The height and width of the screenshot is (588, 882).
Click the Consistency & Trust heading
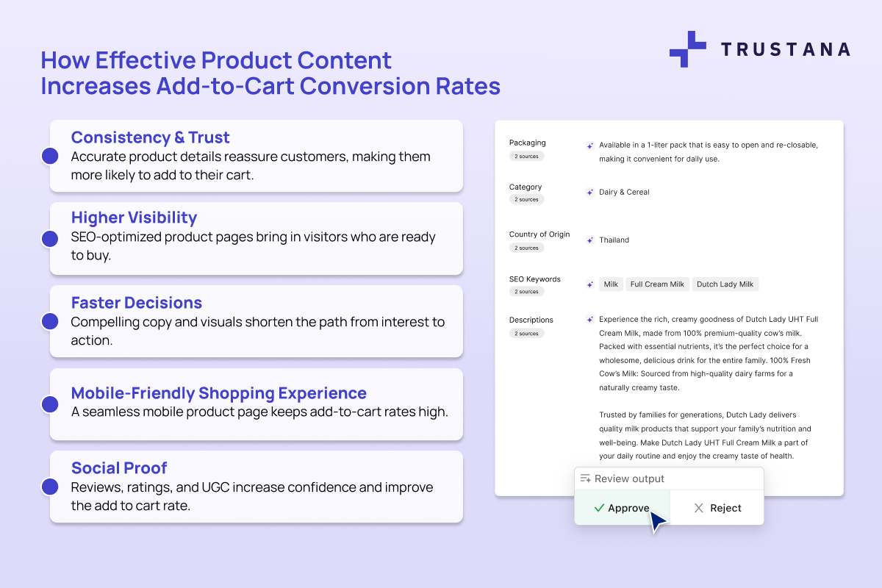[x=151, y=137]
